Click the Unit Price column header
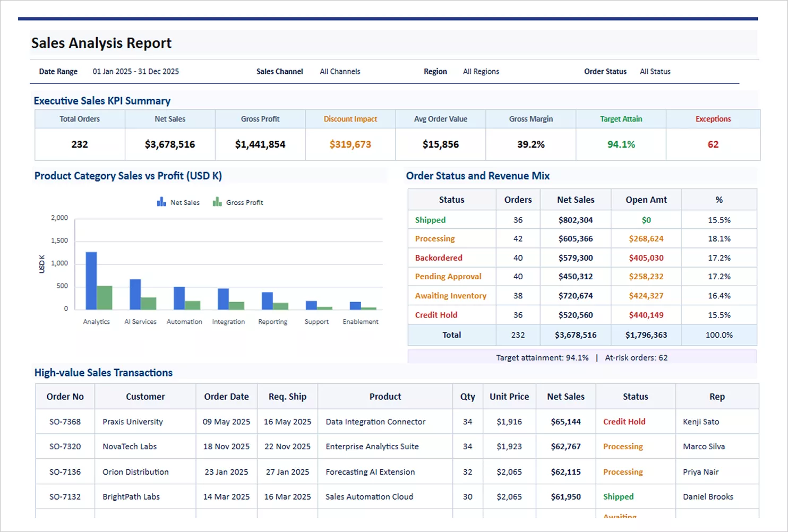The height and width of the screenshot is (532, 788). click(509, 397)
